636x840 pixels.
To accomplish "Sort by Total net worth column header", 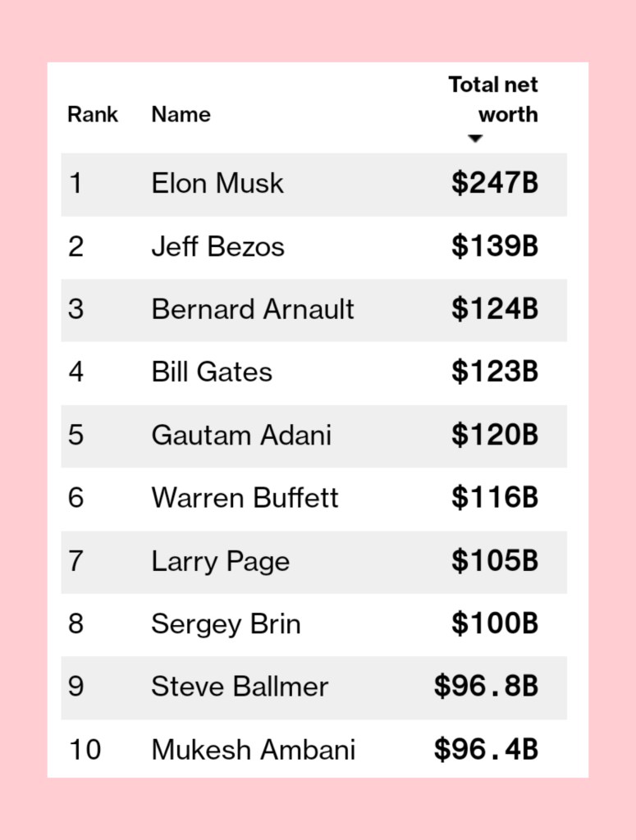I will 493,99.
